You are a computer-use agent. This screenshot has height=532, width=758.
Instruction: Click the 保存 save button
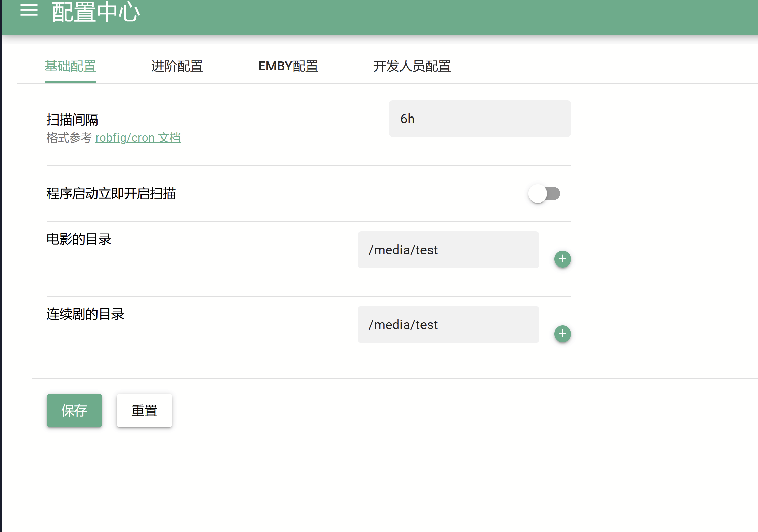(x=74, y=410)
